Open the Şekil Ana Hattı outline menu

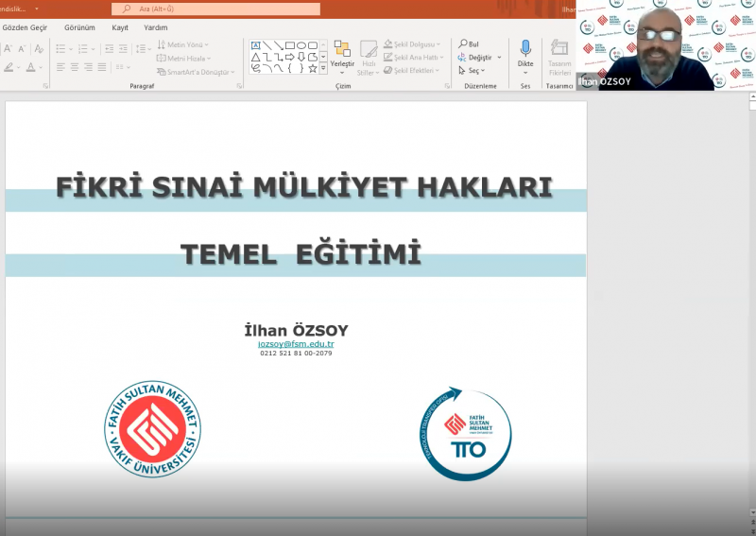[414, 58]
